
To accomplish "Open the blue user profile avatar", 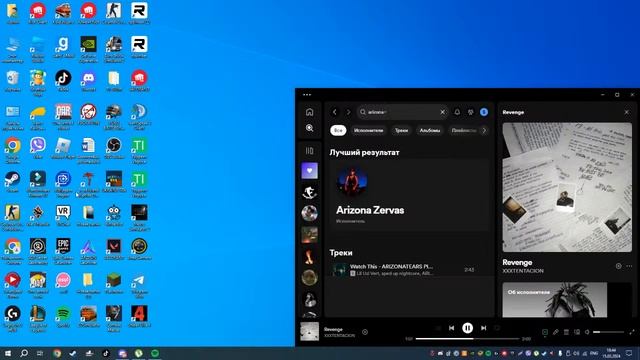I will tap(484, 112).
